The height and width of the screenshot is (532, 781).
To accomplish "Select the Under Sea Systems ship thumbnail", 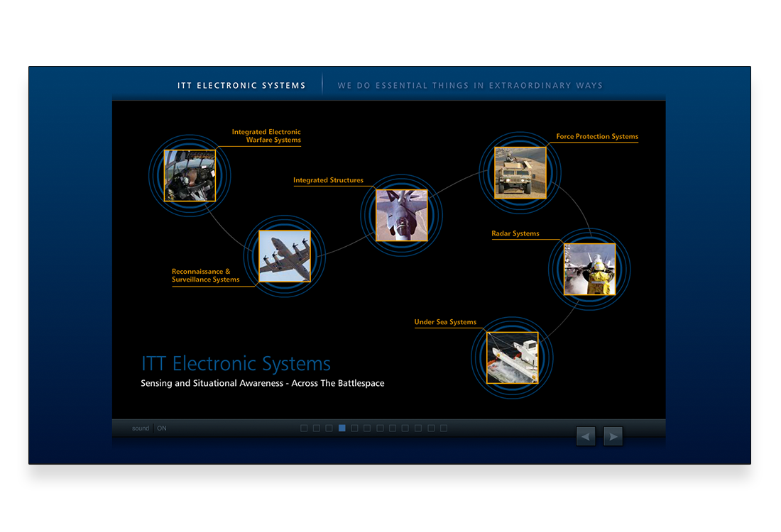I will 512,358.
